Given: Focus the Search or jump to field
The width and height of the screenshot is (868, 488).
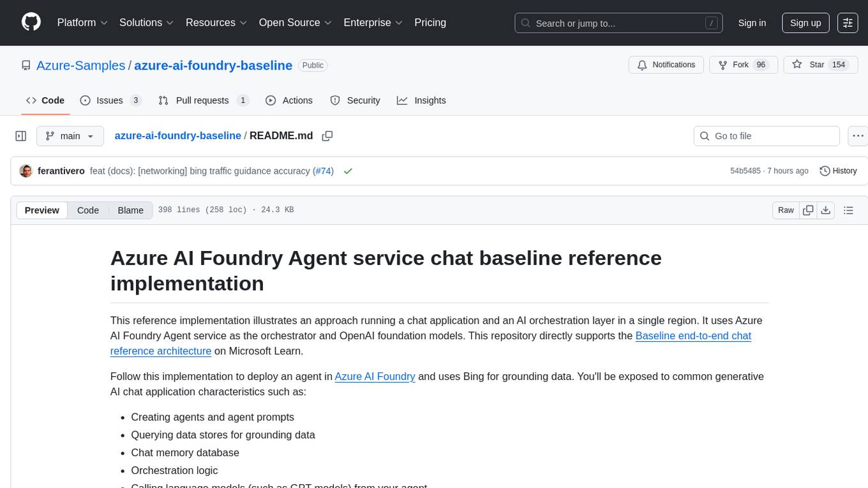Looking at the screenshot, I should click(619, 22).
